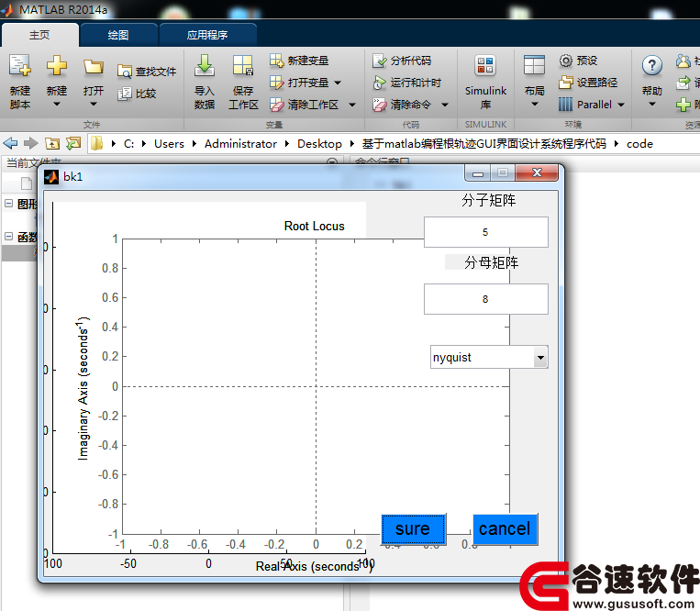Viewport: 700px width, 611px height.
Task: Click the Layout (布局) icon
Action: click(534, 66)
